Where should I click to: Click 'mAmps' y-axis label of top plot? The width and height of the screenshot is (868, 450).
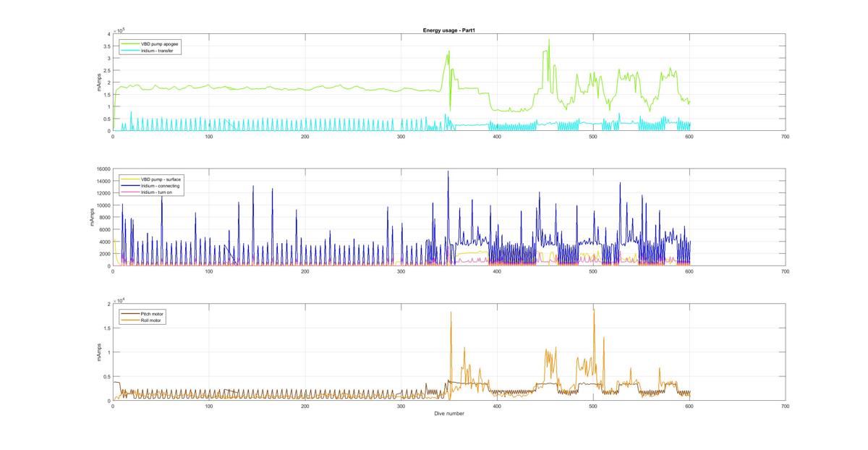pyautogui.click(x=98, y=82)
